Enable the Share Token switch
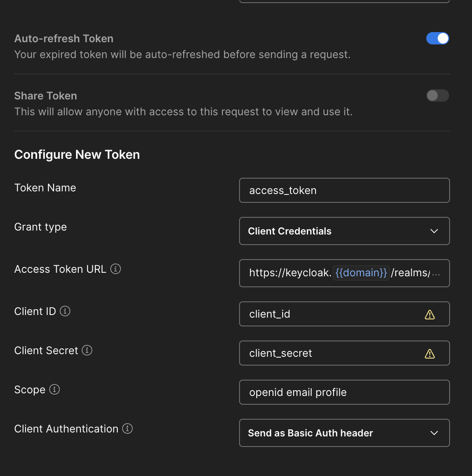Image resolution: width=472 pixels, height=476 pixels. [x=437, y=96]
